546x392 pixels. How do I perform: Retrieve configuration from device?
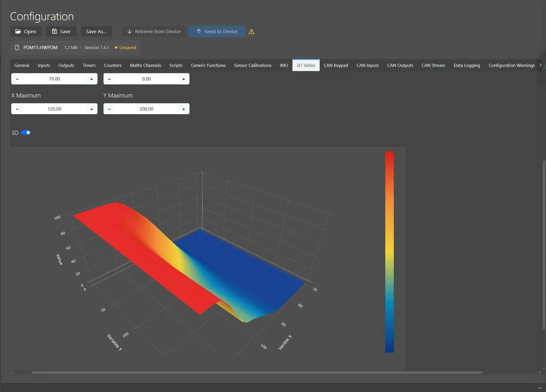pos(154,31)
